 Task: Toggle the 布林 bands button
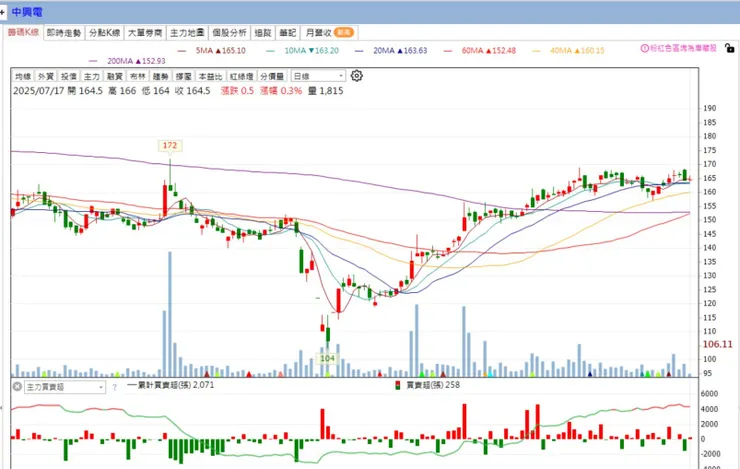point(138,76)
